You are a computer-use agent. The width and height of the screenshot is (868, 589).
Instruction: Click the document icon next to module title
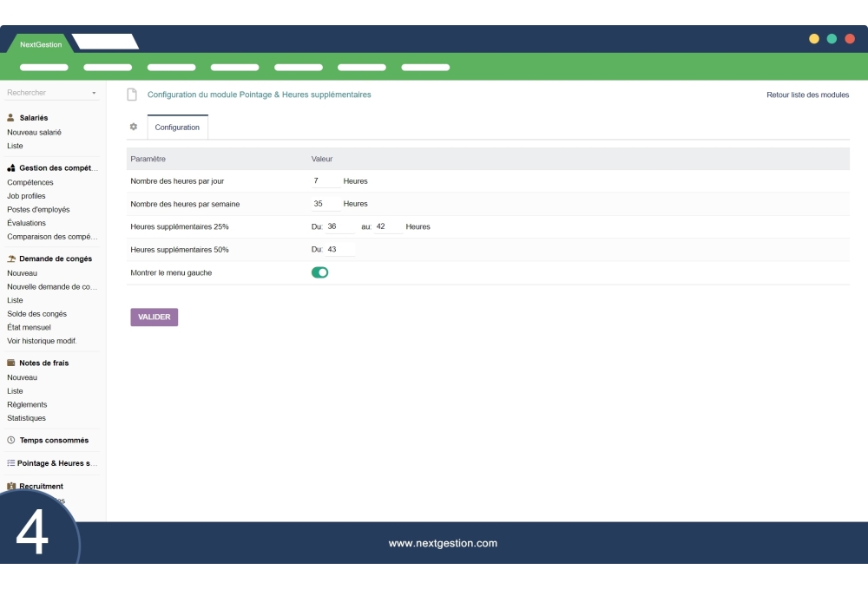pos(133,94)
